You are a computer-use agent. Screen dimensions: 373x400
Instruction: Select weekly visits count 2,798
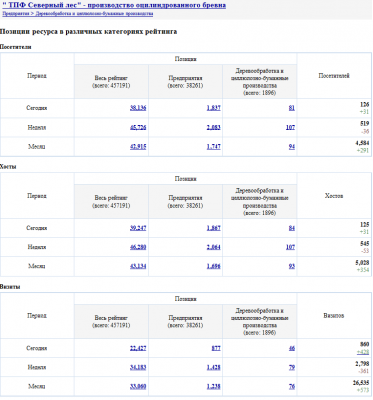click(362, 364)
